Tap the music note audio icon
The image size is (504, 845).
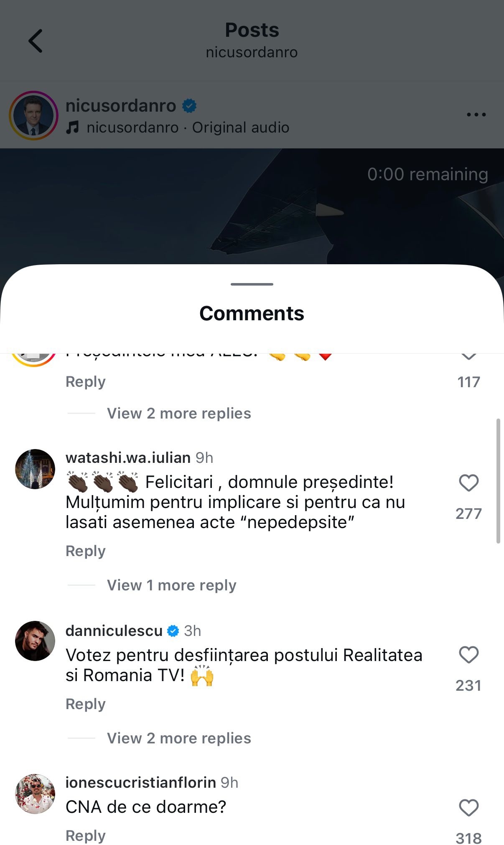73,128
